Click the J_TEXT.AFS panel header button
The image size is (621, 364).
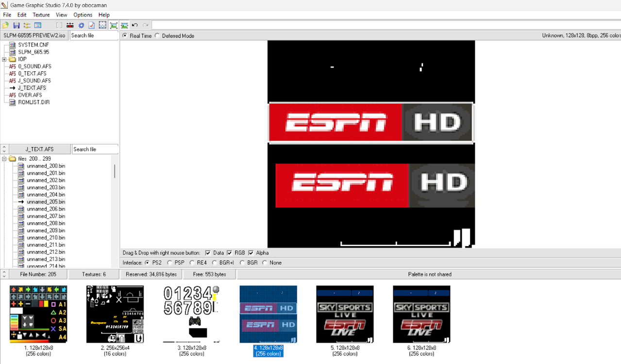point(40,149)
